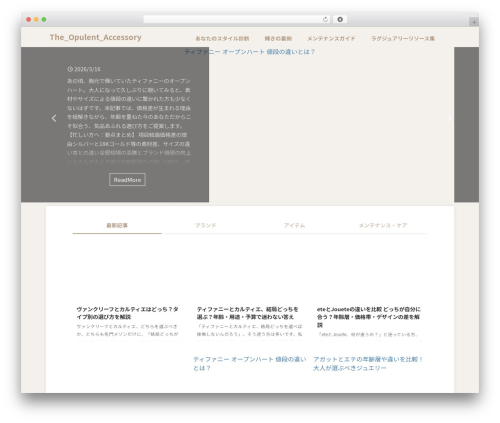
Task: Open article ヴァンクリーフとカルティエはどっち？
Action: pyautogui.click(x=127, y=313)
